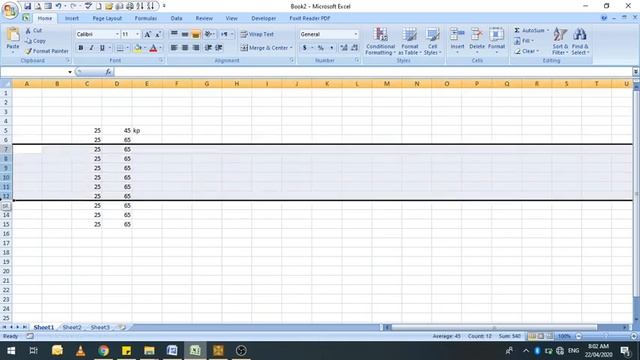The image size is (640, 360).
Task: Open the Format cells menu
Action: (496, 40)
